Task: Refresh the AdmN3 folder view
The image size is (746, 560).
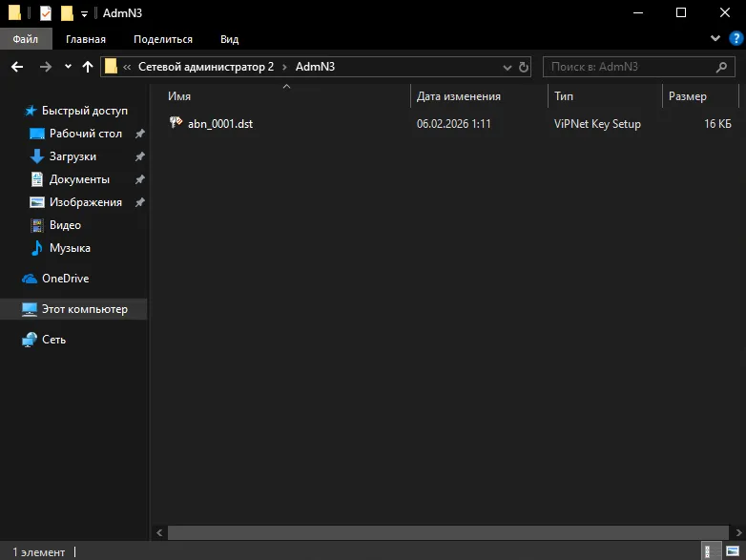Action: click(524, 67)
